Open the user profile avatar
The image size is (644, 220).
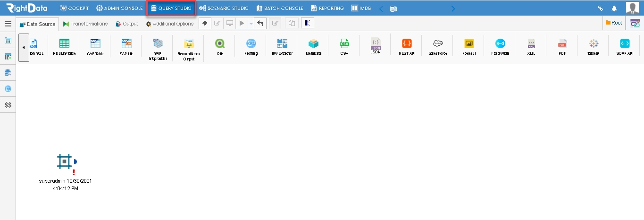coord(632,8)
